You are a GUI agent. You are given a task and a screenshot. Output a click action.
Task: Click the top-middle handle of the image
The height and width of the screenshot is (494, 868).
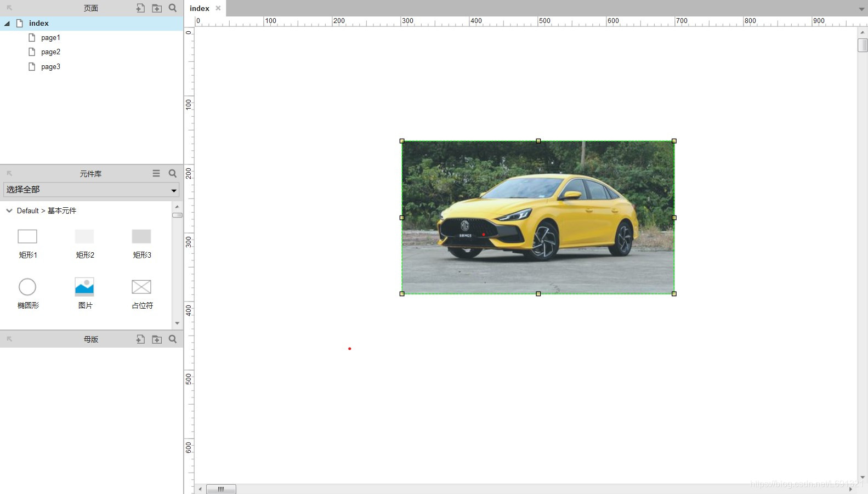[538, 141]
